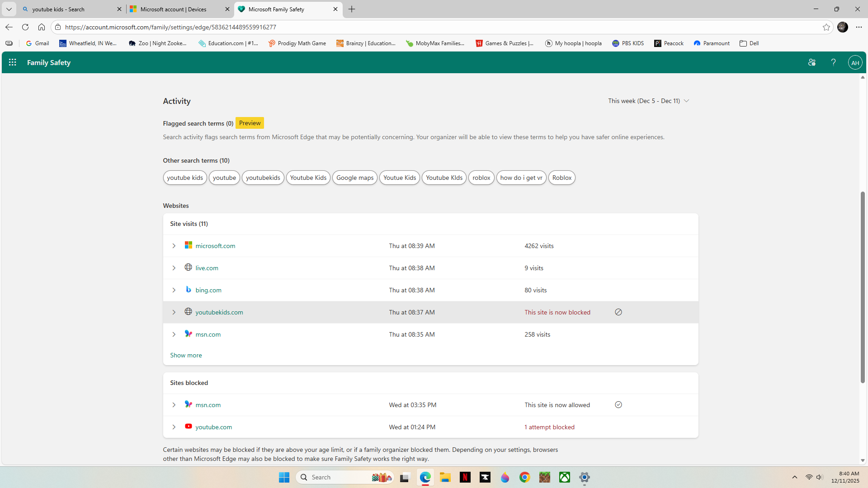The height and width of the screenshot is (488, 868).
Task: Open browser settings and more (three dots)
Action: coord(859,27)
